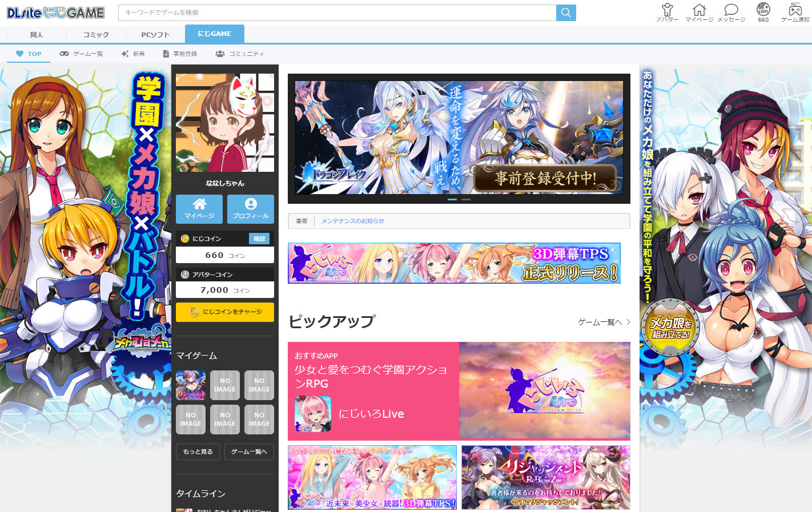Click the 確認 button beside にじコイン
Image resolution: width=812 pixels, height=512 pixels.
259,239
